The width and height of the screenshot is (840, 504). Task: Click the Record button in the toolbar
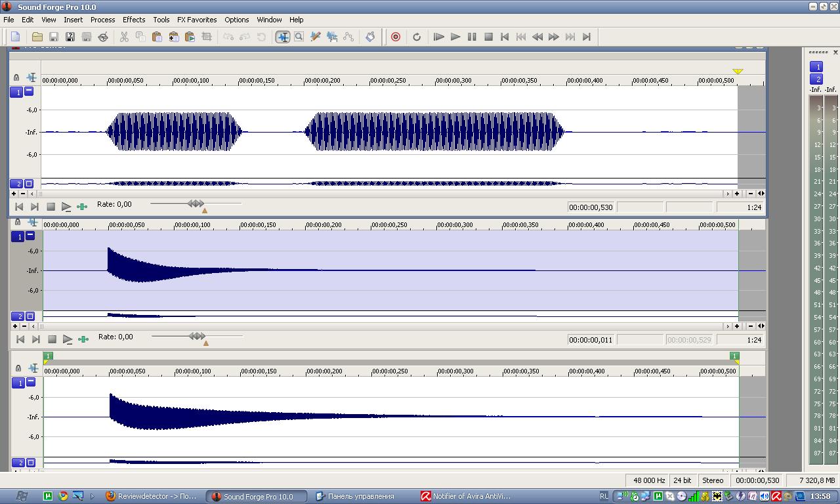pos(396,37)
